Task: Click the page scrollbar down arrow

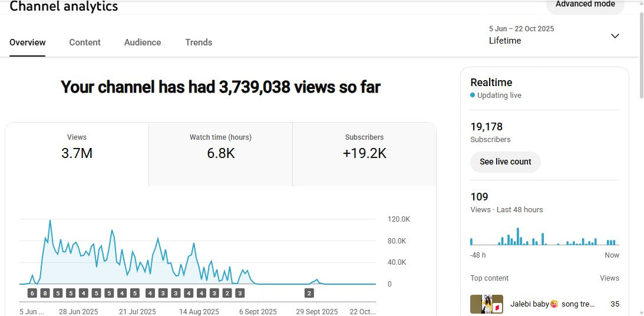Action: pyautogui.click(x=640, y=312)
